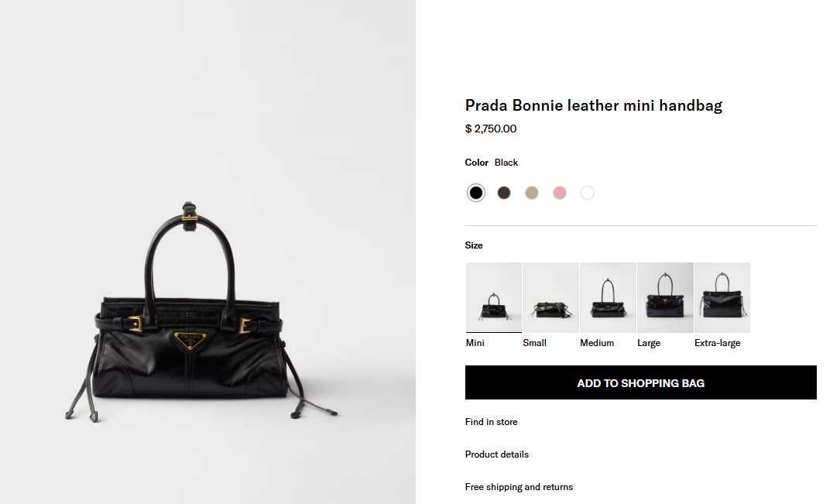Image resolution: width=840 pixels, height=504 pixels.
Task: Expand the Product details section
Action: pyautogui.click(x=497, y=454)
